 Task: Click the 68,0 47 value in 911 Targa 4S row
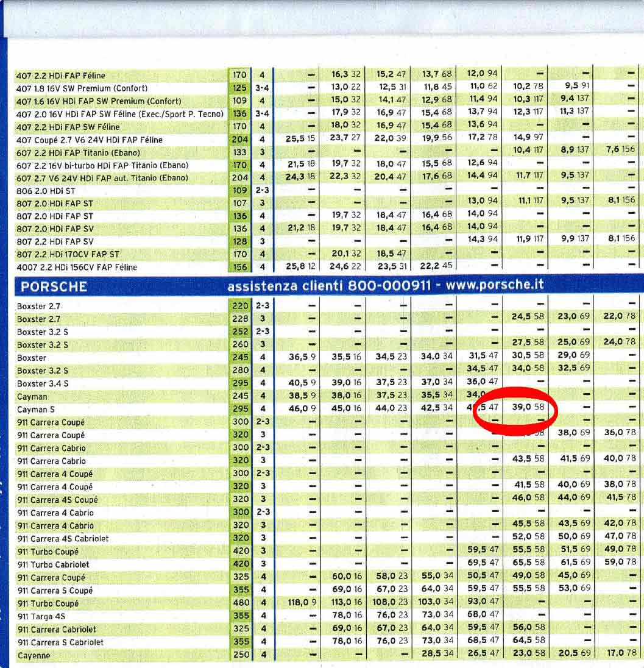click(483, 614)
